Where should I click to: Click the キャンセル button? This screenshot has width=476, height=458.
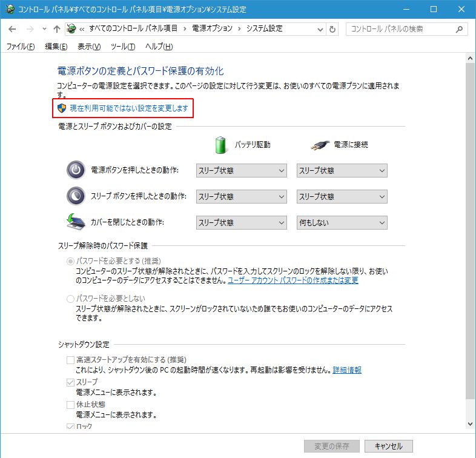pyautogui.click(x=389, y=446)
